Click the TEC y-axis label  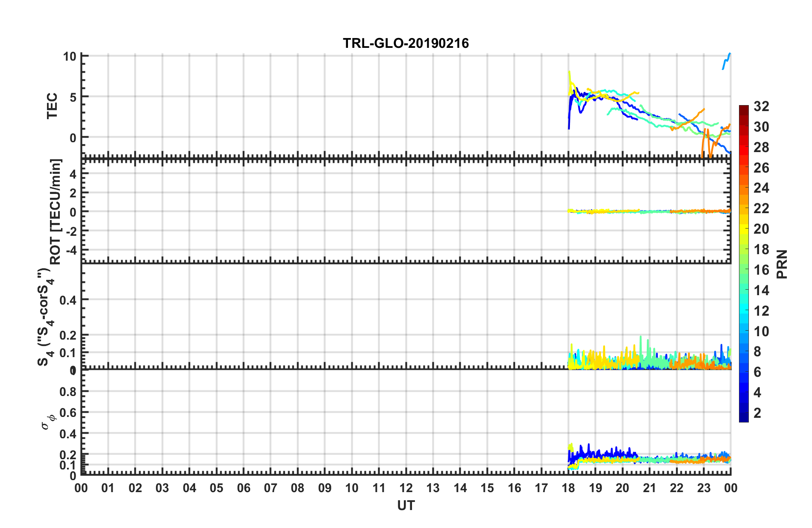click(52, 106)
